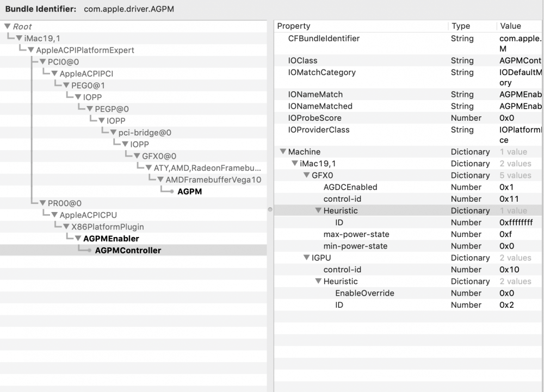The width and height of the screenshot is (544, 392).
Task: Collapse GFX0's Heuristic dictionary triangle
Action: tap(318, 210)
